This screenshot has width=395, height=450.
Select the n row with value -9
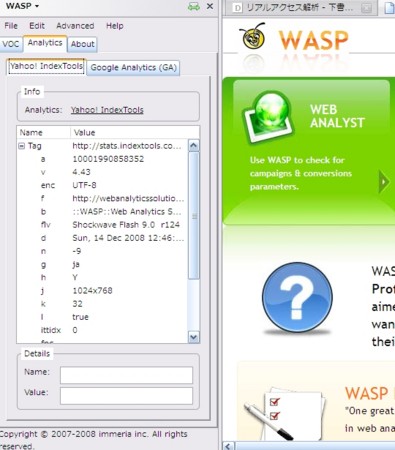103,251
